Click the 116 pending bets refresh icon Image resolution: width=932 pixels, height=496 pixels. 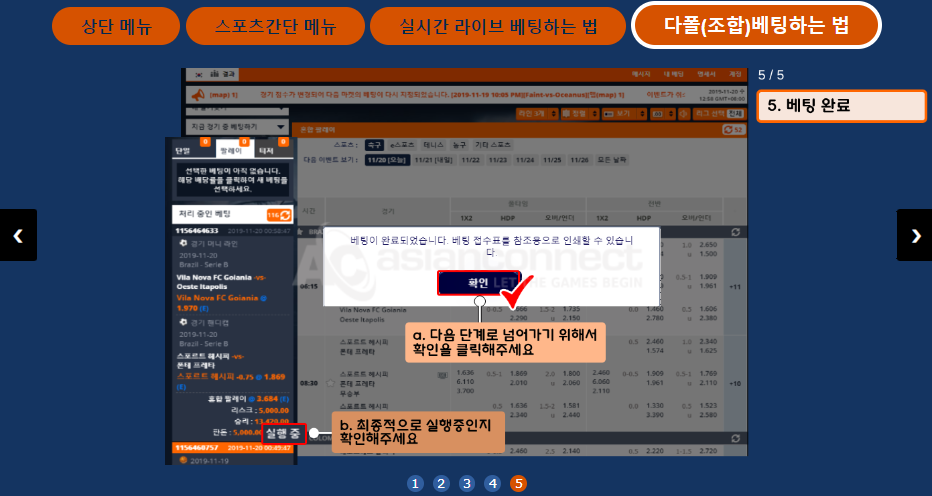(x=279, y=215)
